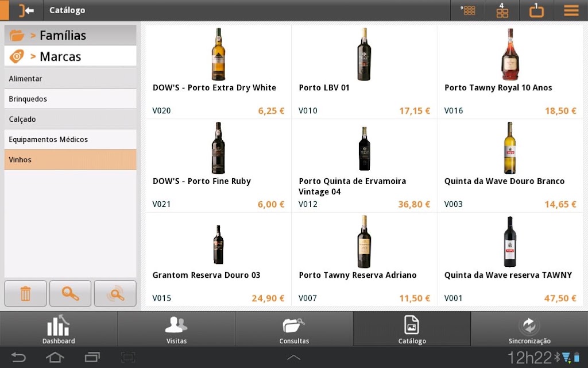This screenshot has height=368, width=588.
Task: Click the title 'DOW'S - Porto Extra Dry White'
Action: click(x=214, y=87)
